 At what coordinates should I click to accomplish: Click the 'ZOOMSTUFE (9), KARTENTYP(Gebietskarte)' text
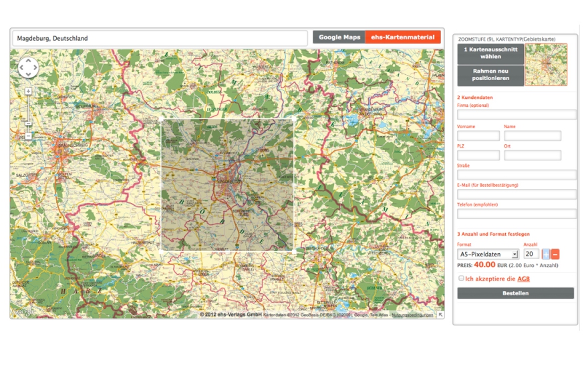(506, 39)
